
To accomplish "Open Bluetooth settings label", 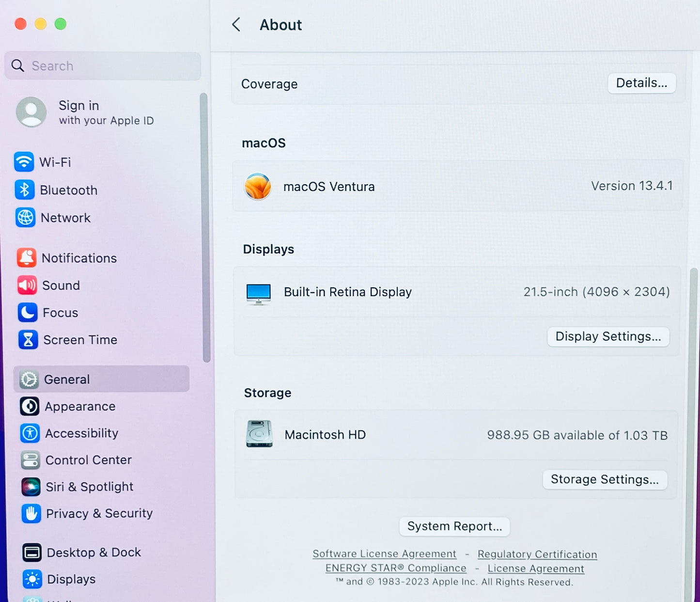I will click(69, 190).
